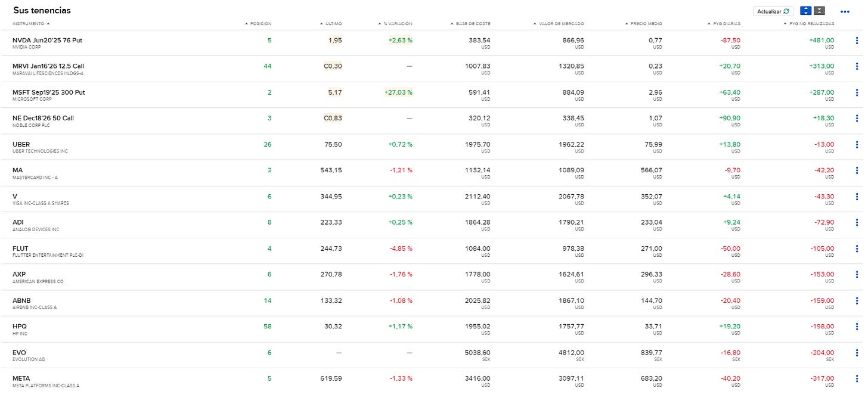The height and width of the screenshot is (404, 868).
Task: Click EVO market value 4812,00 SEK
Action: (x=571, y=353)
